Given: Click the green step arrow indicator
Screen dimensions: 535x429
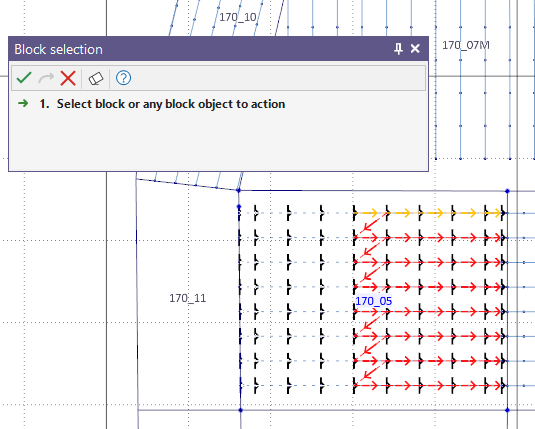Looking at the screenshot, I should (x=23, y=103).
